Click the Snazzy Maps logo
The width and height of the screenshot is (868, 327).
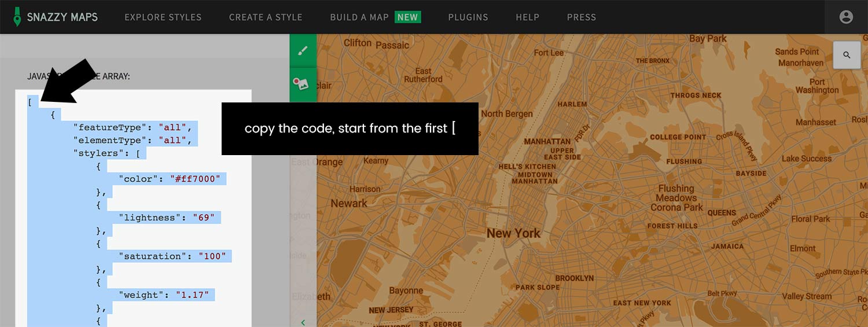56,17
